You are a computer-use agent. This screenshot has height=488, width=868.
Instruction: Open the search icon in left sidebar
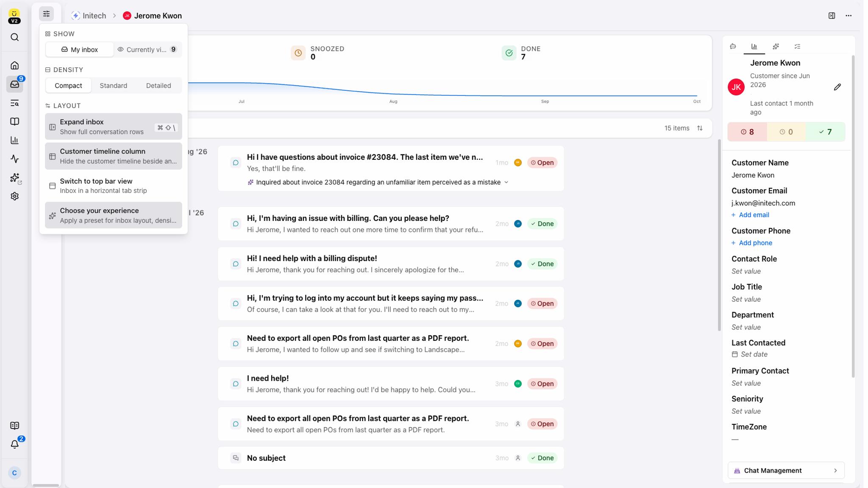[14, 37]
